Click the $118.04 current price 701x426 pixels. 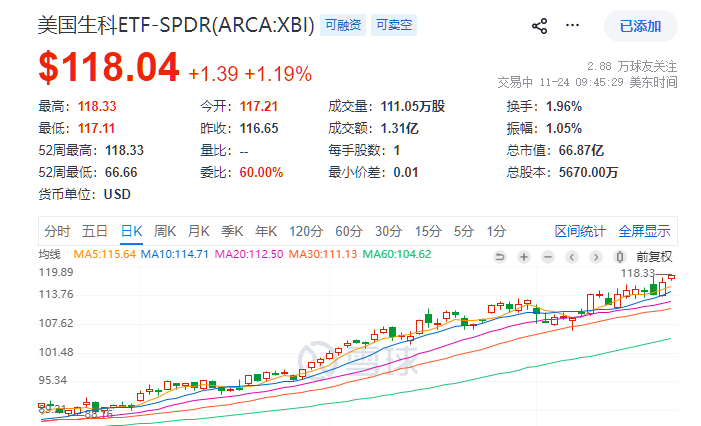[x=109, y=67]
